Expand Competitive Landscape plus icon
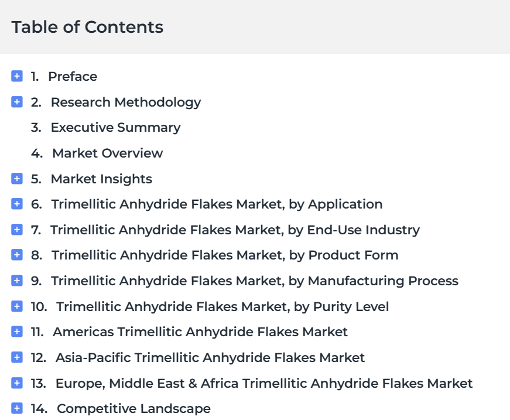This screenshot has width=510, height=420. point(17,408)
